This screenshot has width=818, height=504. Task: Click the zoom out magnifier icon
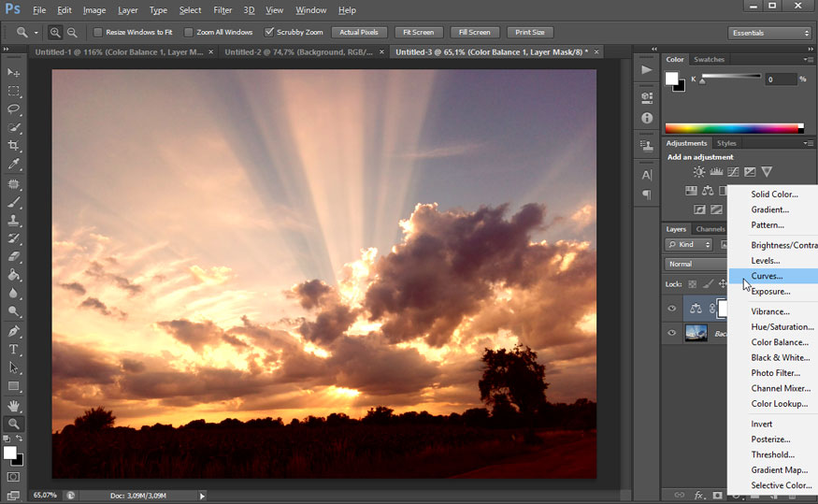click(x=72, y=33)
